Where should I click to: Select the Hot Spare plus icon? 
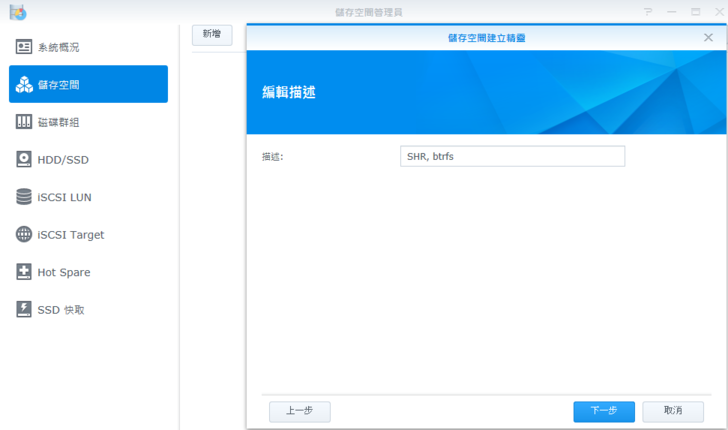[24, 272]
